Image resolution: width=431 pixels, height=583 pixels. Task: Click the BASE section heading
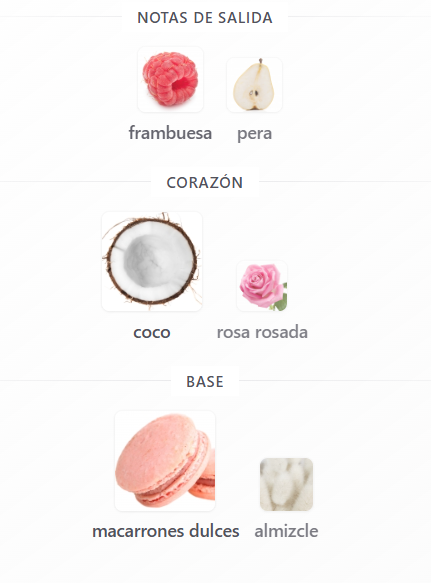(x=205, y=381)
